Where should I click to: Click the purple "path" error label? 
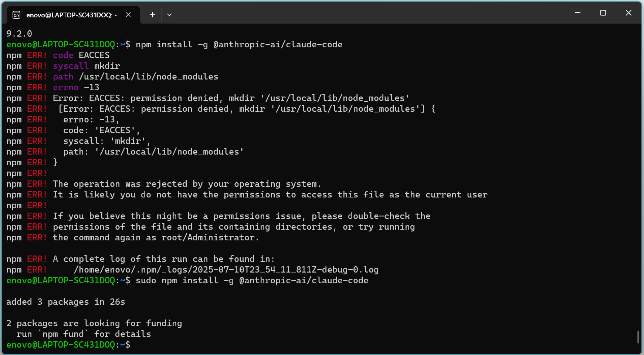click(x=63, y=77)
